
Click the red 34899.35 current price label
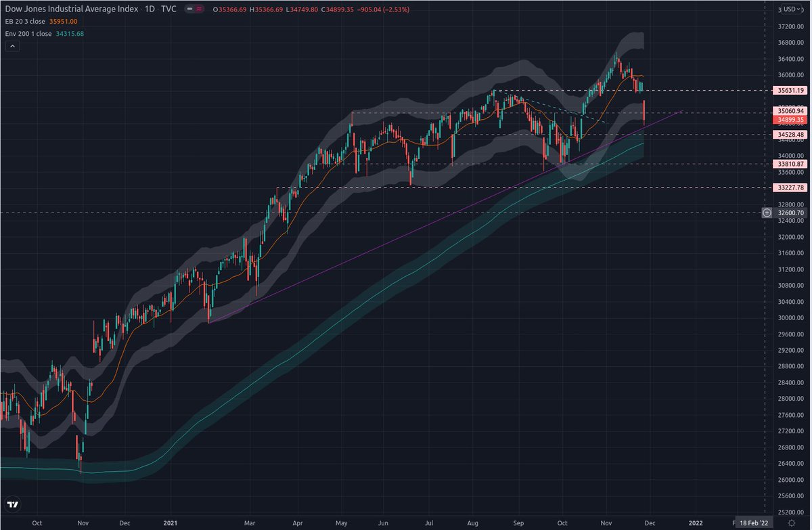[x=790, y=120]
